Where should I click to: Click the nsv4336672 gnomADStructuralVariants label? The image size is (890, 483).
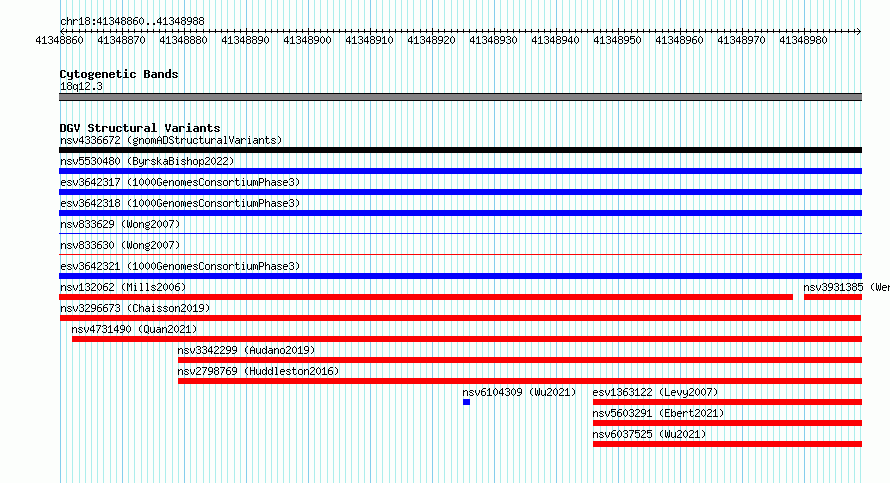(x=171, y=140)
